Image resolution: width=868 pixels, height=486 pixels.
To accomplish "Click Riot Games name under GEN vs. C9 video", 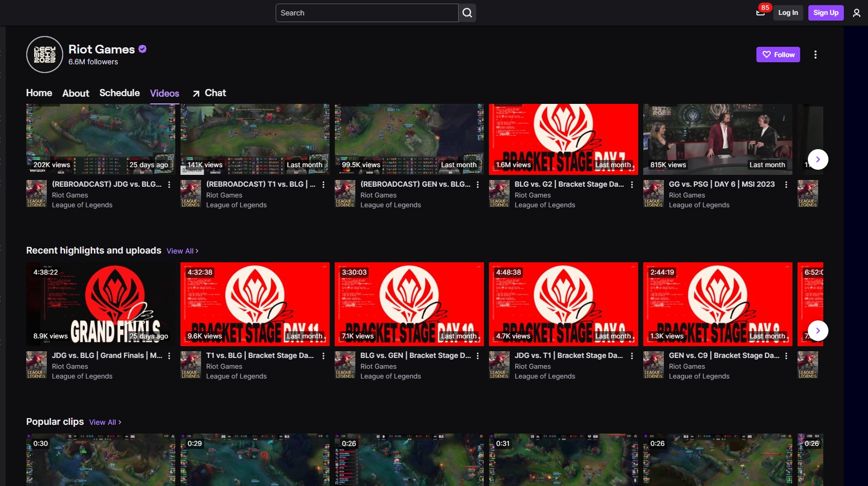I will pos(687,366).
